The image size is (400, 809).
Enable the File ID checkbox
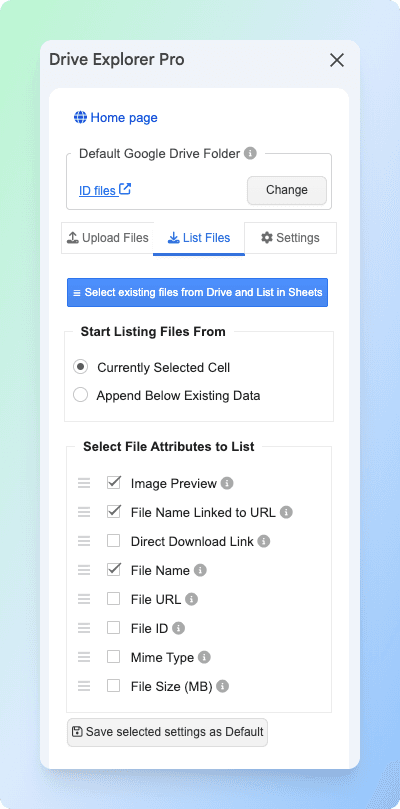(x=114, y=627)
